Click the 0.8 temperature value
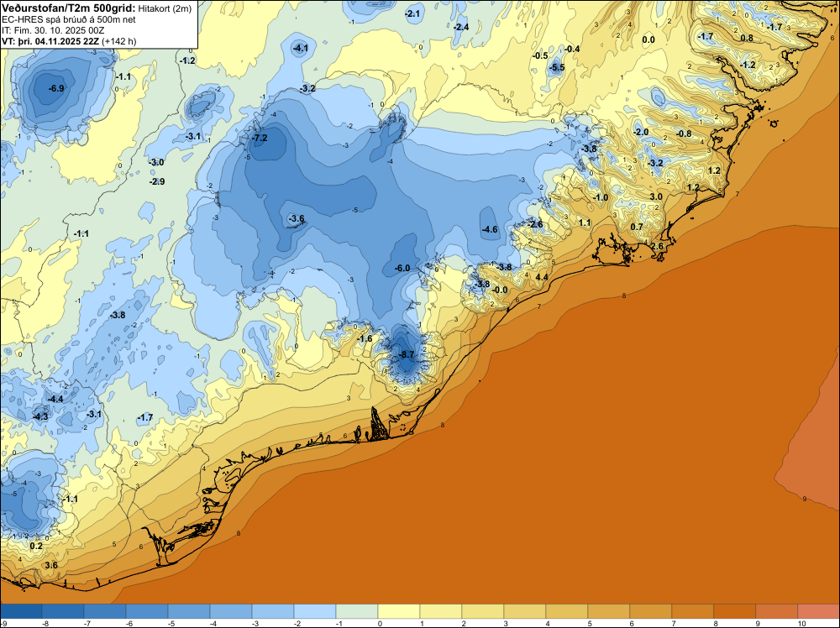The width and height of the screenshot is (840, 628). coord(747,38)
